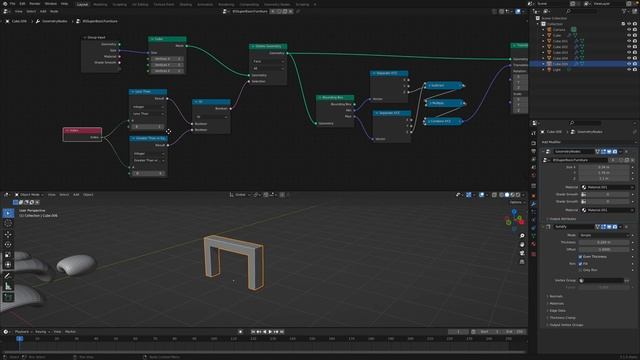This screenshot has width=640, height=360.
Task: Hide Light object via eye icon
Action: (x=629, y=70)
